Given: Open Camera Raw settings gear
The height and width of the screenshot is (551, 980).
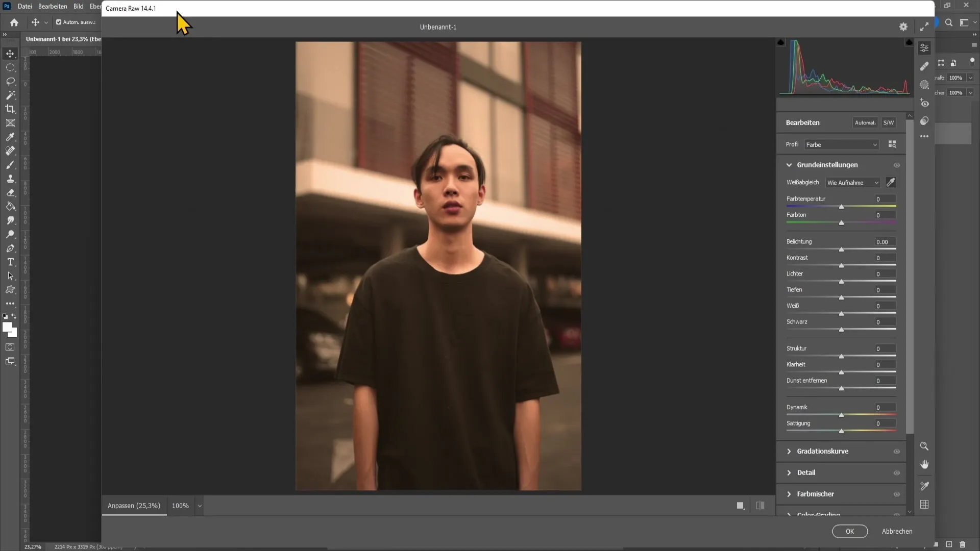Looking at the screenshot, I should coord(903,27).
